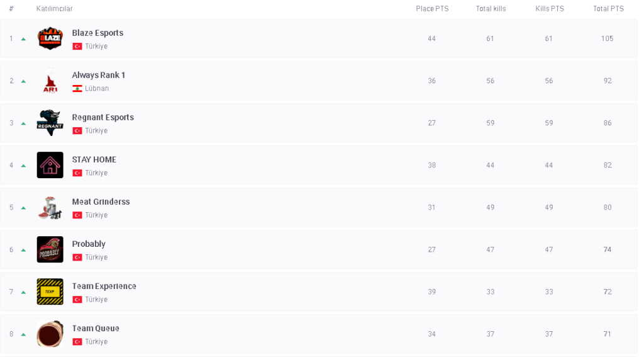644x357 pixels.
Task: Click the Team Experience yellow-striped logo
Action: click(x=50, y=292)
